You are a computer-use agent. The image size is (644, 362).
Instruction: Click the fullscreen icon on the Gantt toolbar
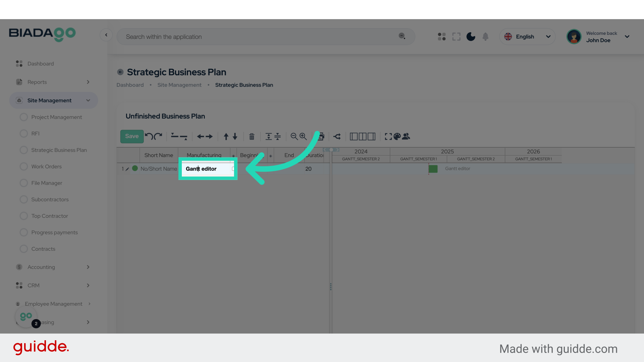388,136
